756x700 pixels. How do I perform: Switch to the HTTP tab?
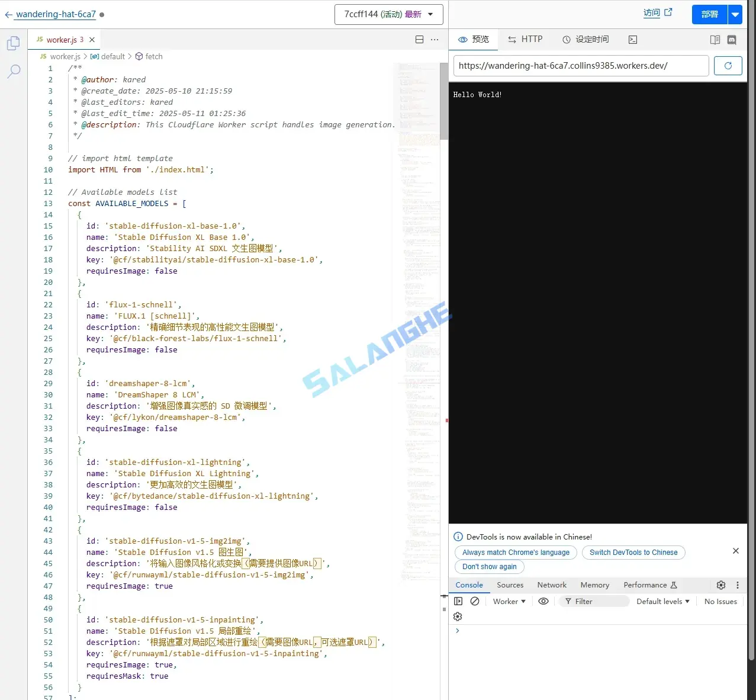[x=525, y=39]
